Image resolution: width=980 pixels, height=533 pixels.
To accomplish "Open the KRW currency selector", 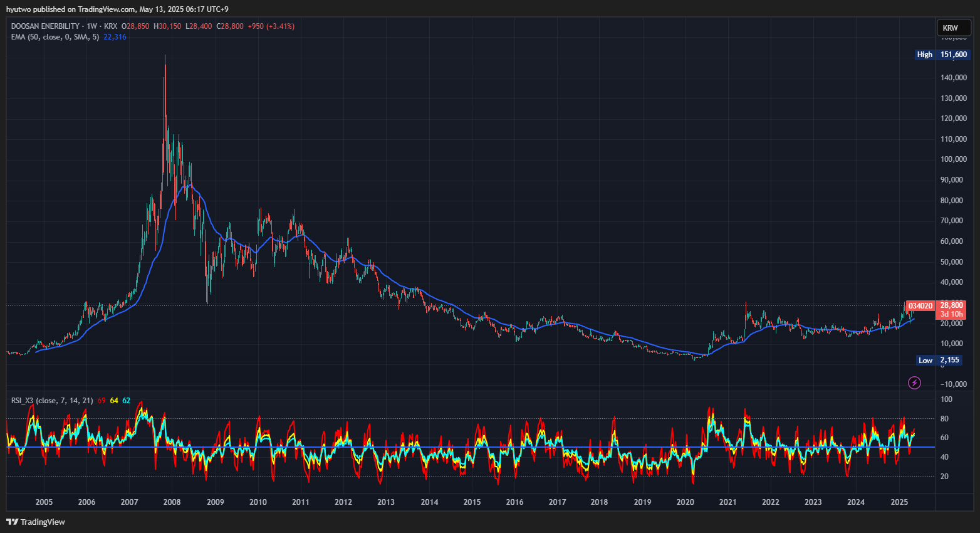I will tap(954, 28).
